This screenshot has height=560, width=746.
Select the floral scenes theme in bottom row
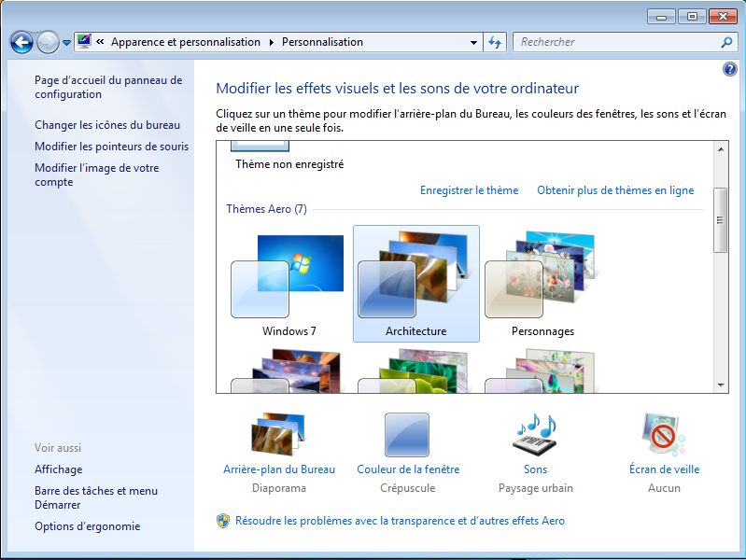tap(540, 371)
